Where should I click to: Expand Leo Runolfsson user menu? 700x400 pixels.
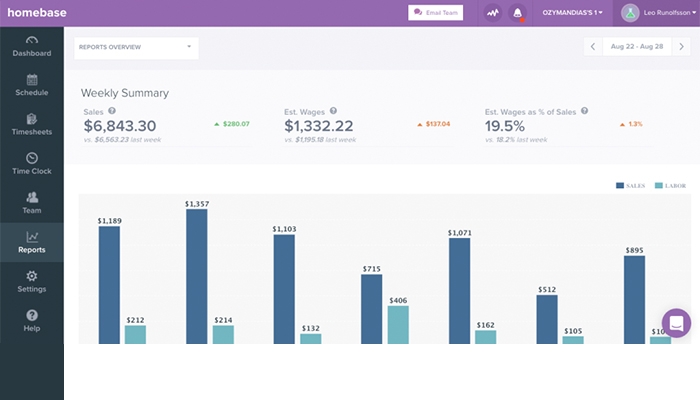point(658,13)
